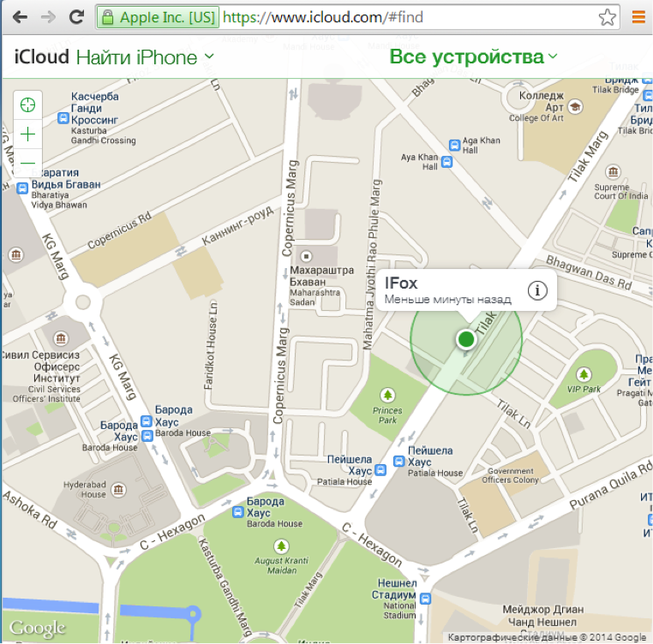Click the Мейджор Дгиан Чанд Нешнел label
653x644 pixels.
click(542, 615)
